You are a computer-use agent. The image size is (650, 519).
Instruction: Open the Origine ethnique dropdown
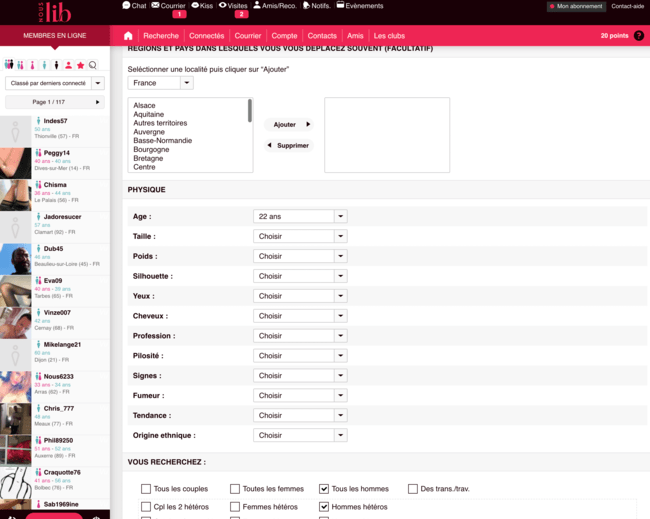(300, 435)
